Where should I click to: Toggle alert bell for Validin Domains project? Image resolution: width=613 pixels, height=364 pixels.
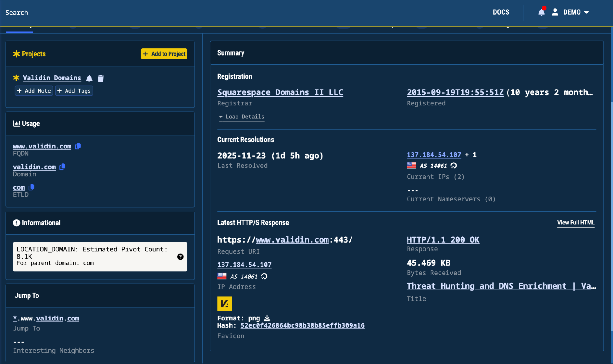[89, 79]
